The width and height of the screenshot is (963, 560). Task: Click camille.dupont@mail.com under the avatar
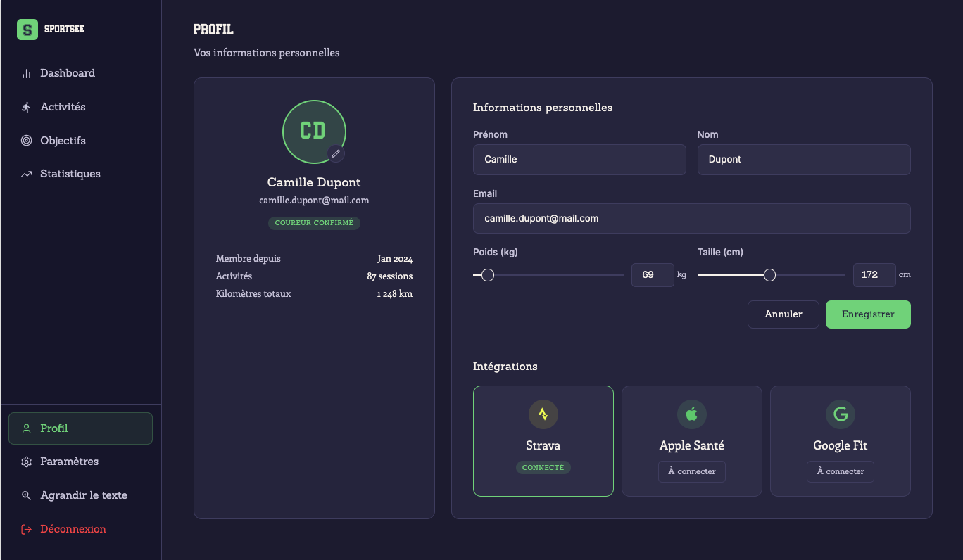coord(314,201)
